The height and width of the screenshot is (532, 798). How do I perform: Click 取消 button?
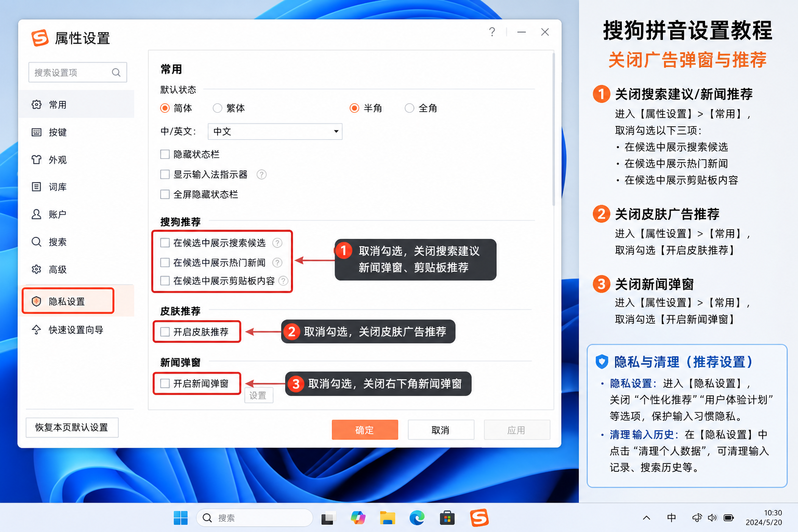[441, 430]
